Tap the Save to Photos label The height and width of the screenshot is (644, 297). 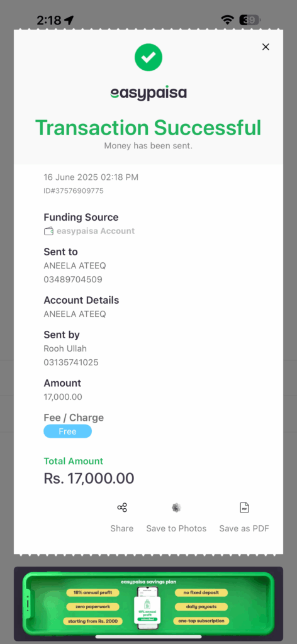(176, 528)
